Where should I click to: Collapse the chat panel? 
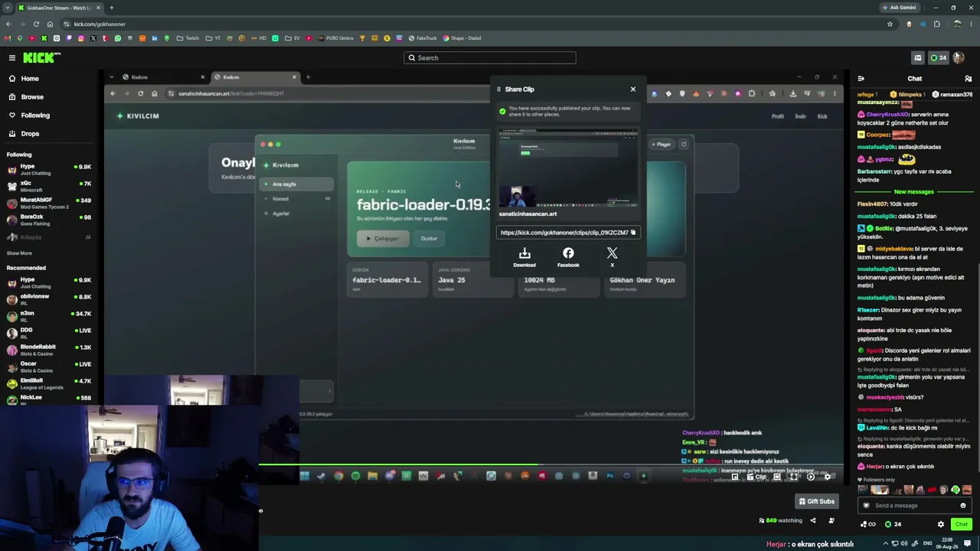tap(861, 78)
